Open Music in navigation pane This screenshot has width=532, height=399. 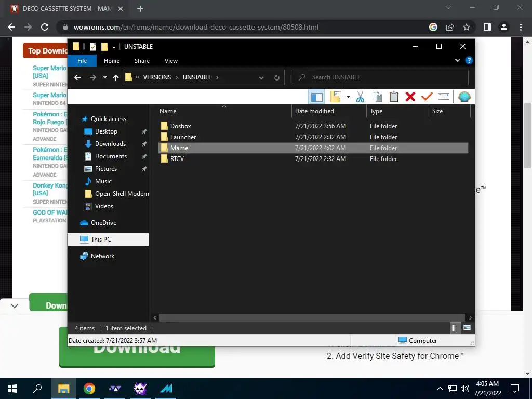click(103, 181)
